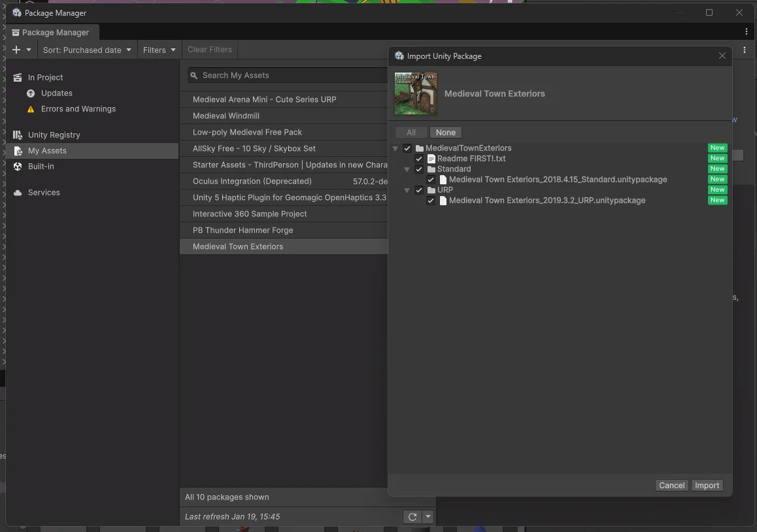Uncheck the Readme FIRST!.txt checkbox
Image resolution: width=757 pixels, height=532 pixels.
pos(419,159)
